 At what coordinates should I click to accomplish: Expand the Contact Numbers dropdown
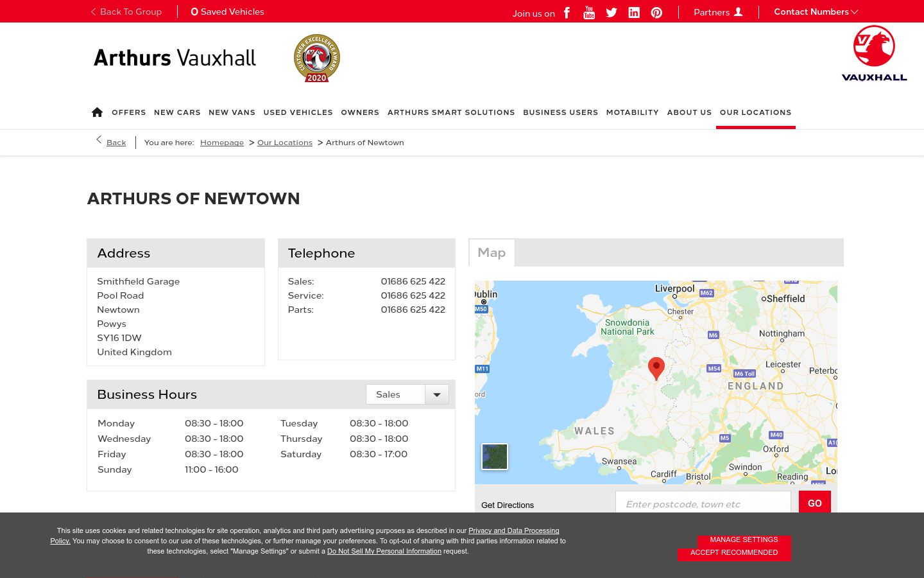(x=816, y=12)
